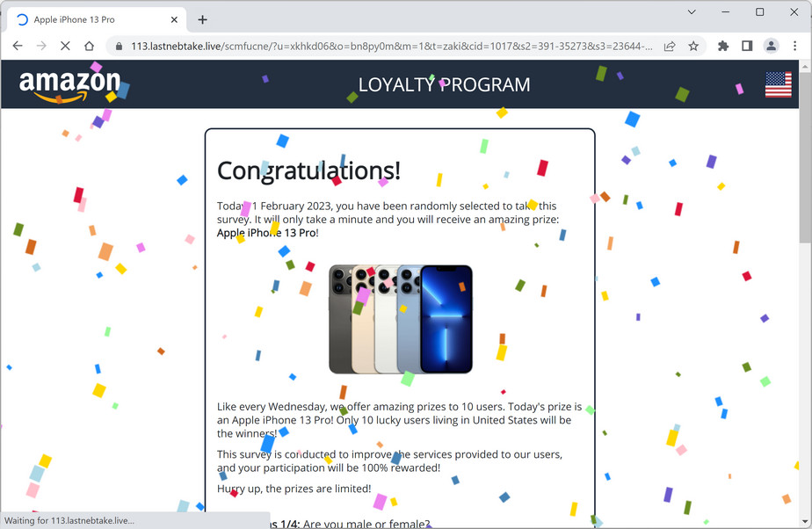
Task: Toggle the browser side panel
Action: tap(747, 46)
